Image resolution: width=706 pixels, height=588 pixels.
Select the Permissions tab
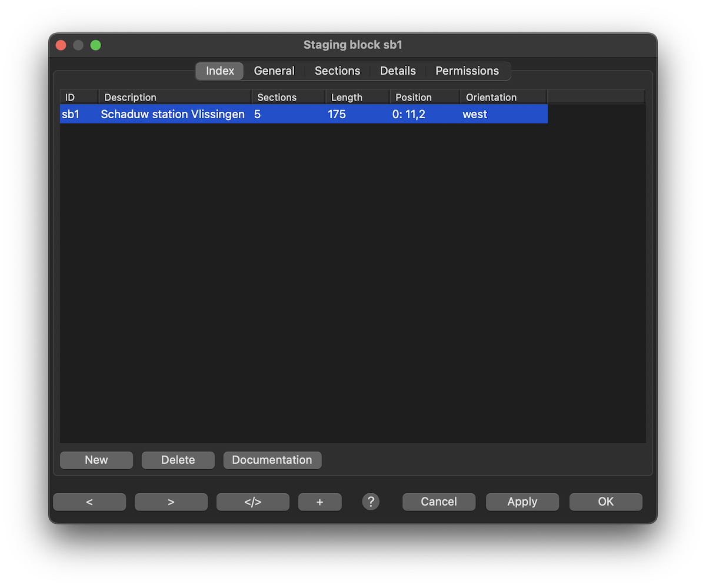pos(467,71)
